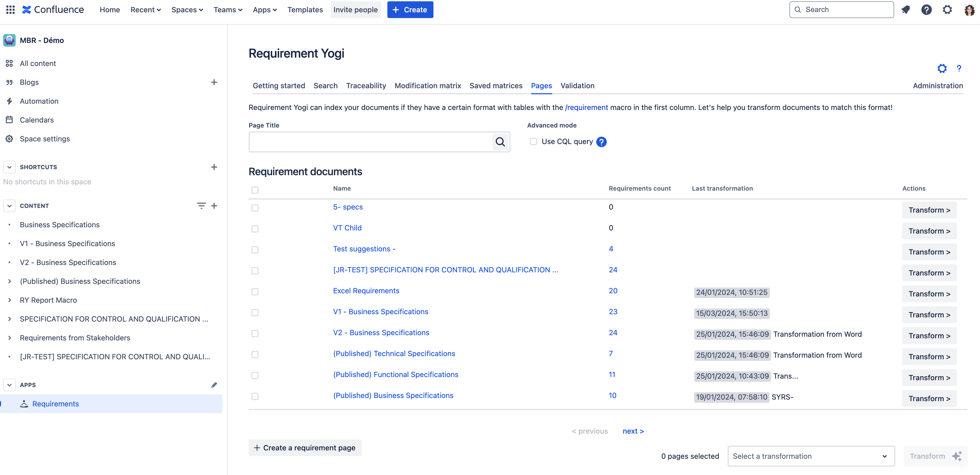Edit apps with the pencil icon
Image resolution: width=980 pixels, height=475 pixels.
(214, 385)
